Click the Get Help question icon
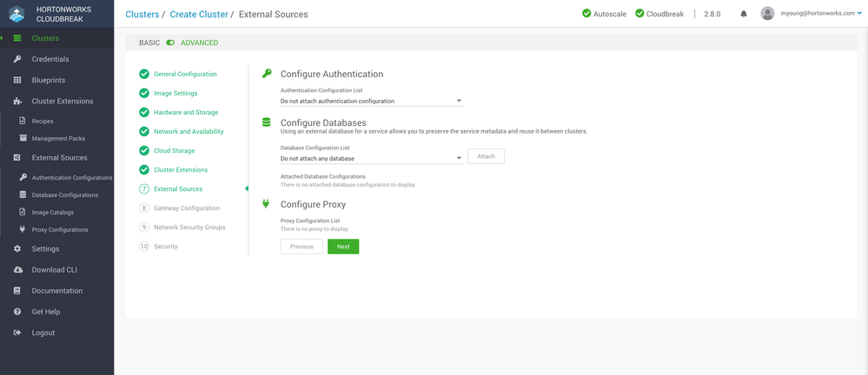 [x=17, y=312]
